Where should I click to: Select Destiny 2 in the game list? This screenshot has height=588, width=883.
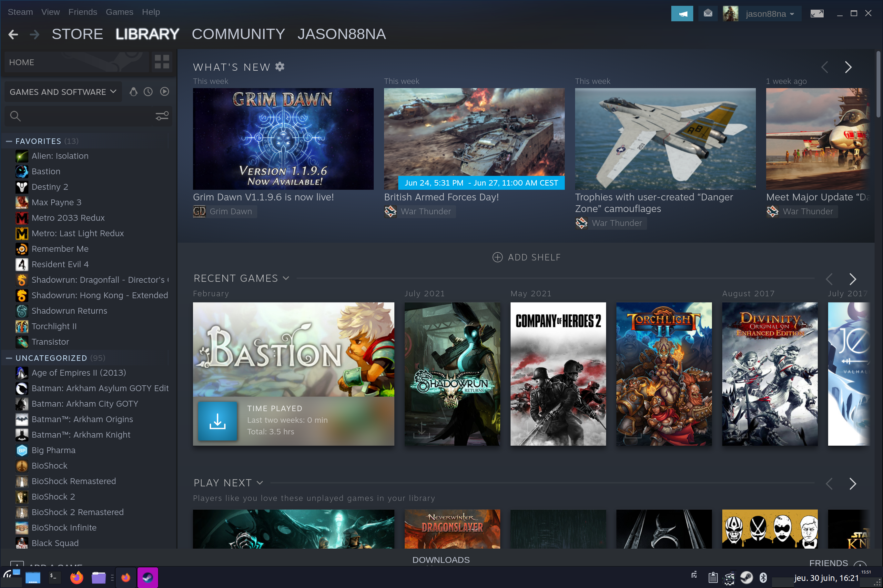(50, 187)
